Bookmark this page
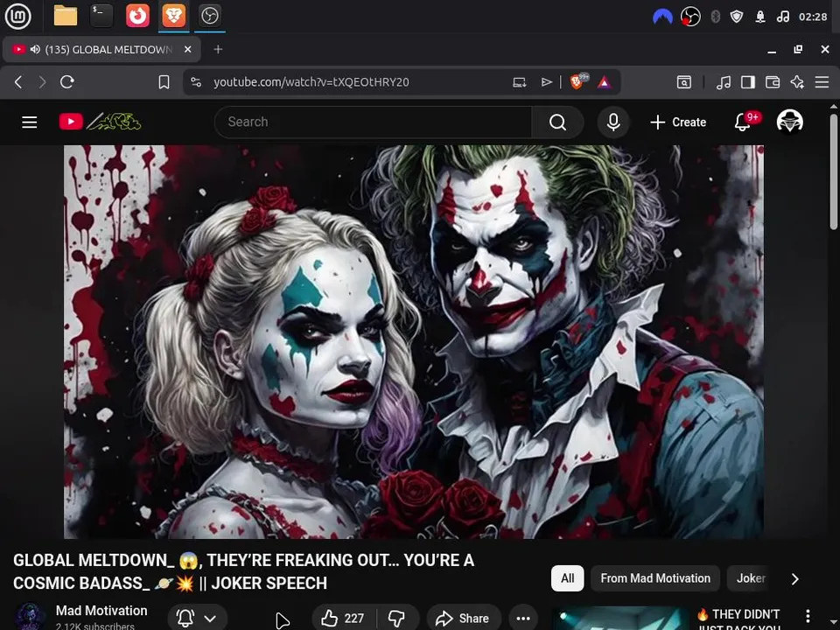This screenshot has height=630, width=840. [x=164, y=82]
